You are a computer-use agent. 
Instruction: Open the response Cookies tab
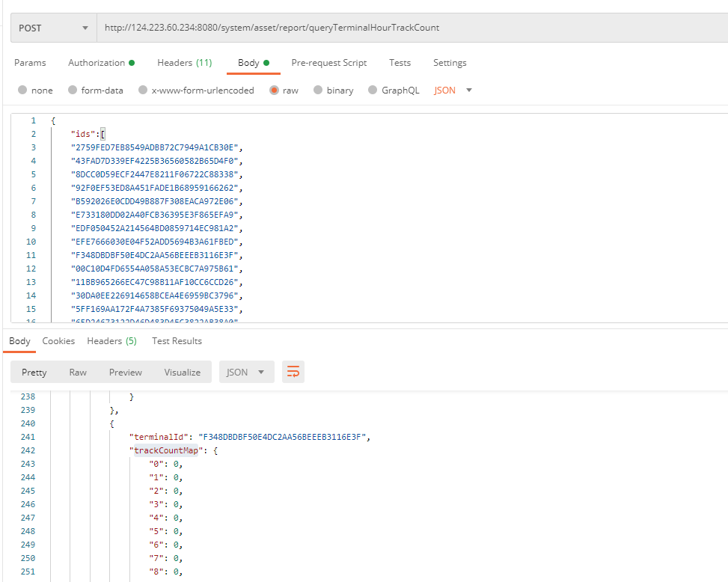pyautogui.click(x=58, y=341)
